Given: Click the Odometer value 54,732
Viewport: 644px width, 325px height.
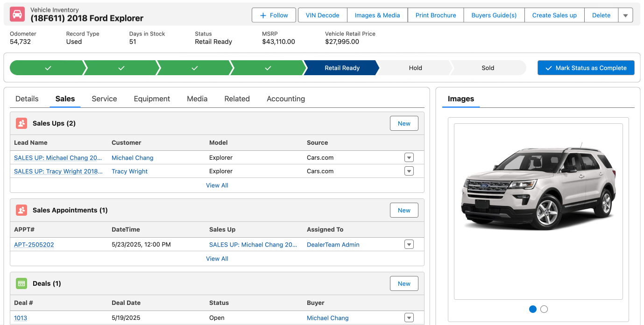Looking at the screenshot, I should point(20,42).
